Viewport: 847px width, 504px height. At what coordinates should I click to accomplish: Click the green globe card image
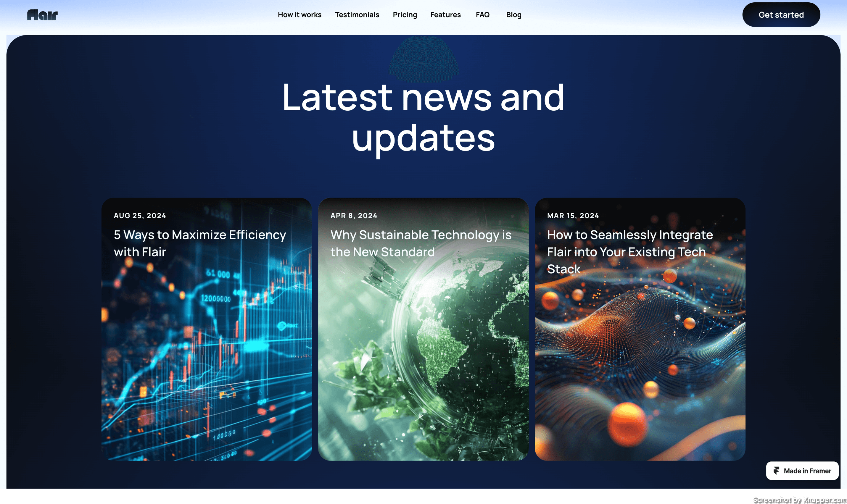(423, 360)
